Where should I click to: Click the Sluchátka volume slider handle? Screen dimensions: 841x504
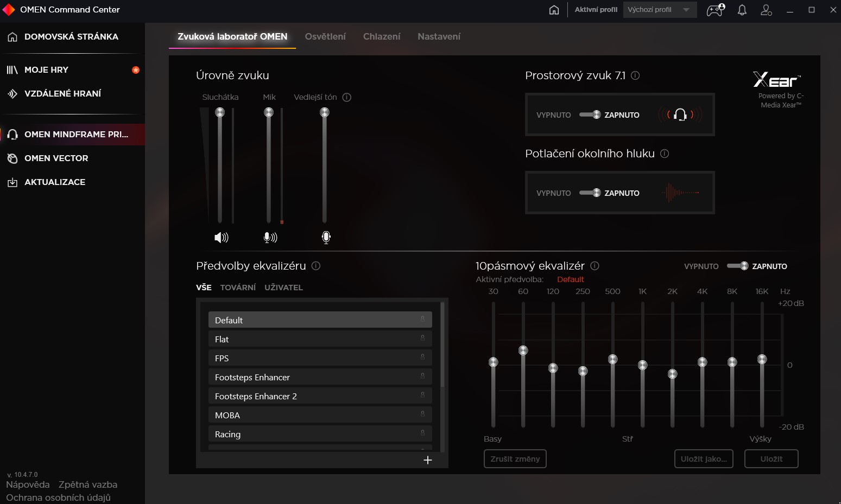(220, 112)
